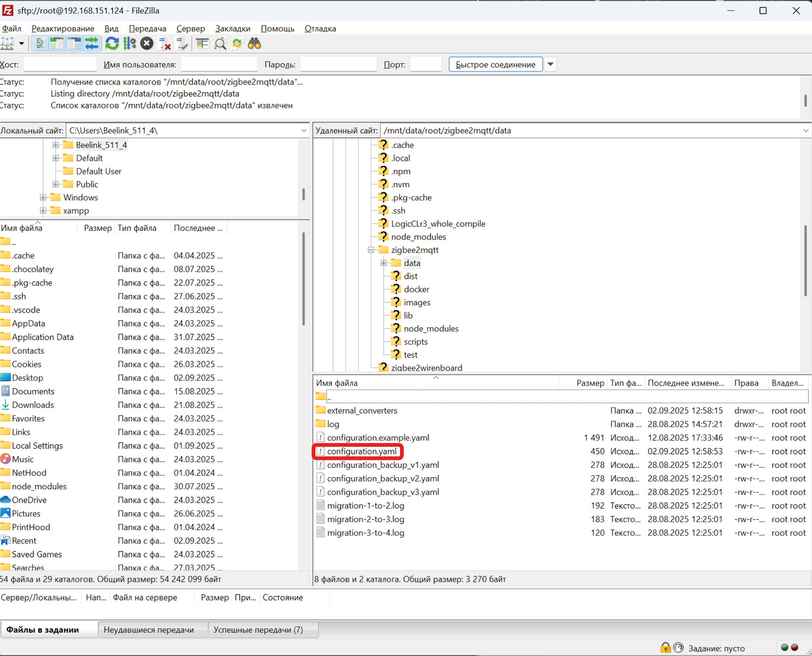Open the directory listing filters icon
Viewport: 812px width, 656px height.
coord(202,44)
